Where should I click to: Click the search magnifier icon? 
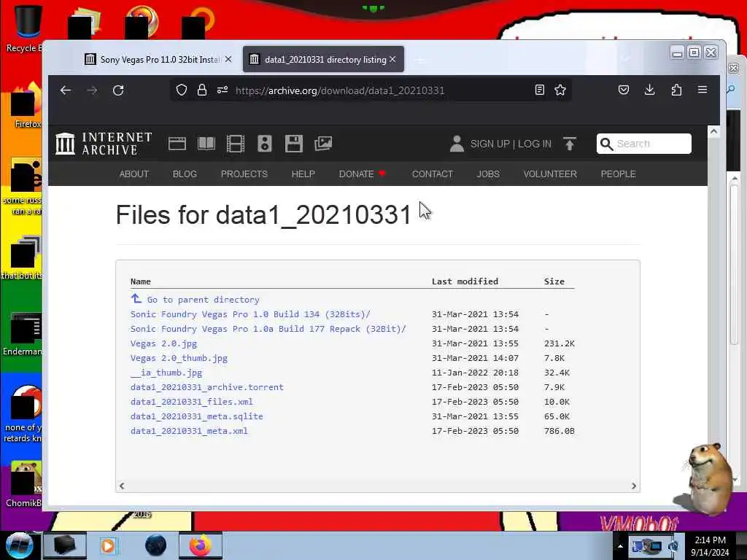tap(606, 144)
